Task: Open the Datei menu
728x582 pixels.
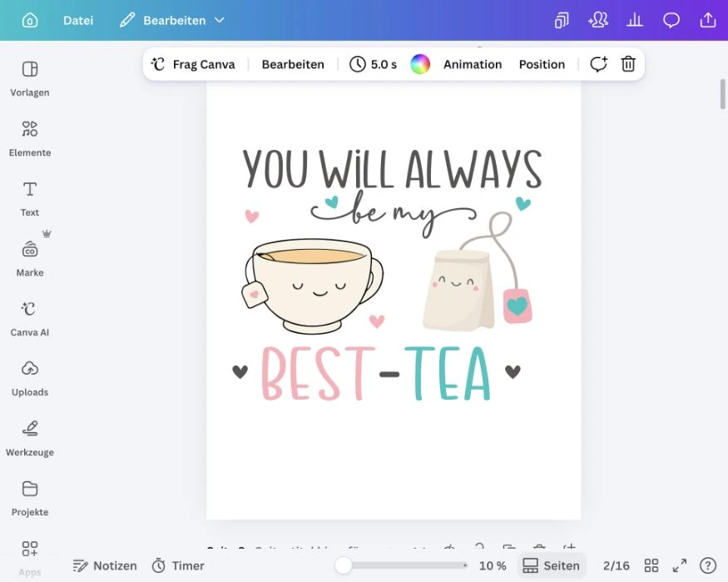Action: (x=78, y=21)
